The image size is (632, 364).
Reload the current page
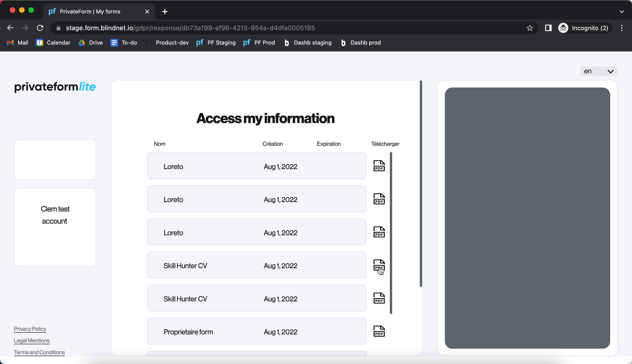[40, 28]
